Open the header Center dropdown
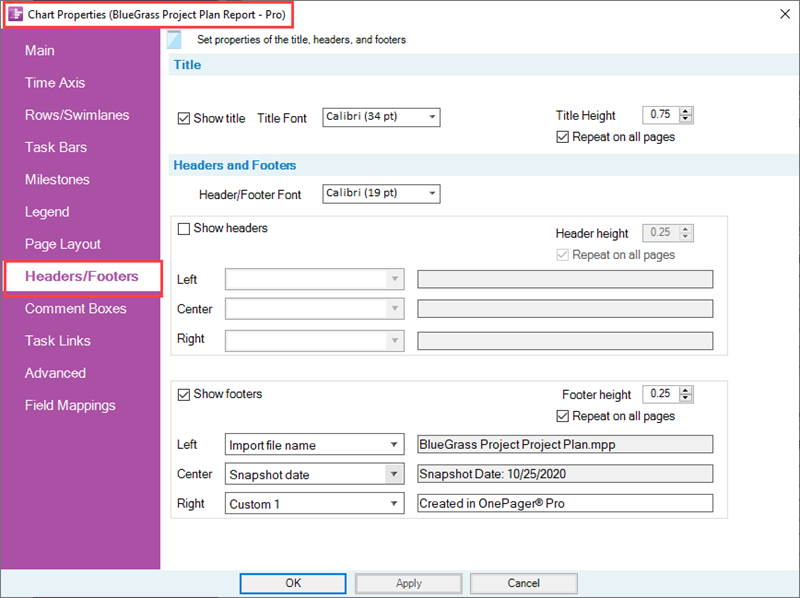 (x=314, y=309)
